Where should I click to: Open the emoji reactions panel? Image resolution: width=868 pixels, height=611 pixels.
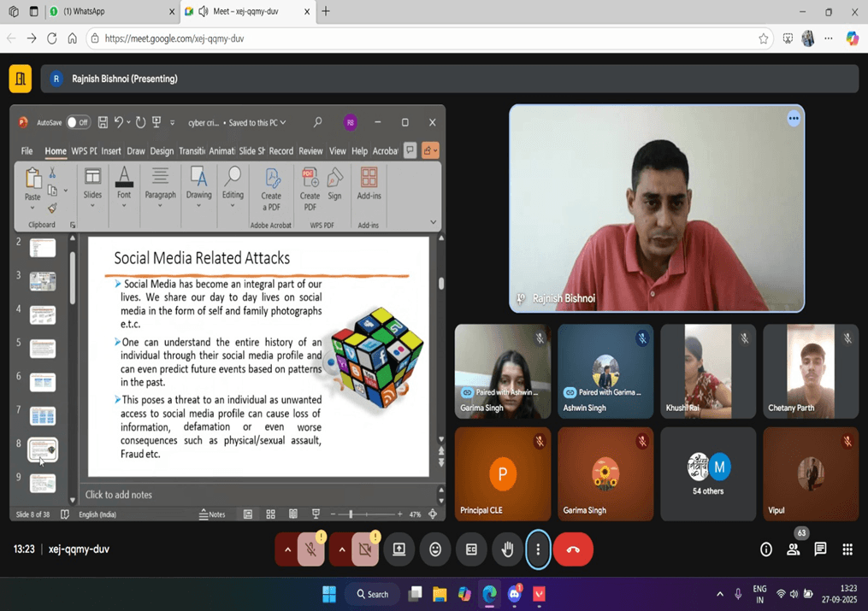coord(435,549)
